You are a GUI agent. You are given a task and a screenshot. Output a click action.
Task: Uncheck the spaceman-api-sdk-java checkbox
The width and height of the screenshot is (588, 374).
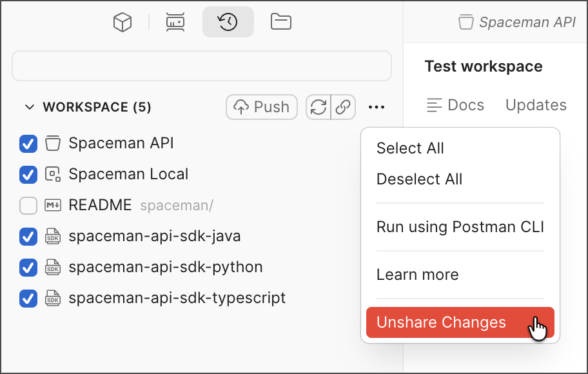click(28, 237)
